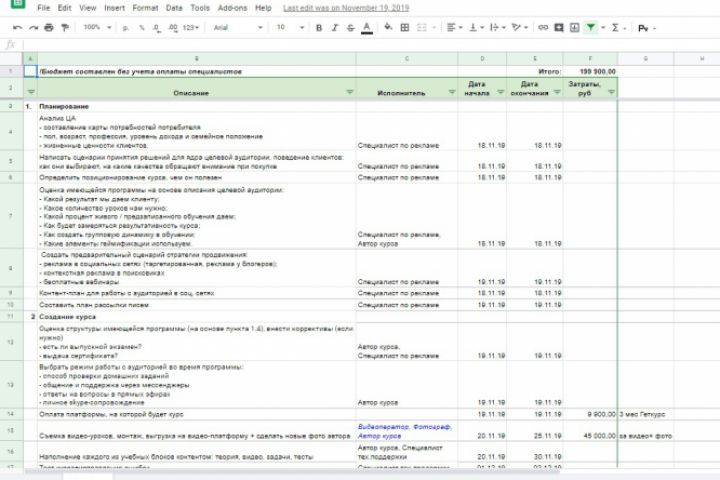Format as percent icon
The image size is (720, 480).
point(142,28)
